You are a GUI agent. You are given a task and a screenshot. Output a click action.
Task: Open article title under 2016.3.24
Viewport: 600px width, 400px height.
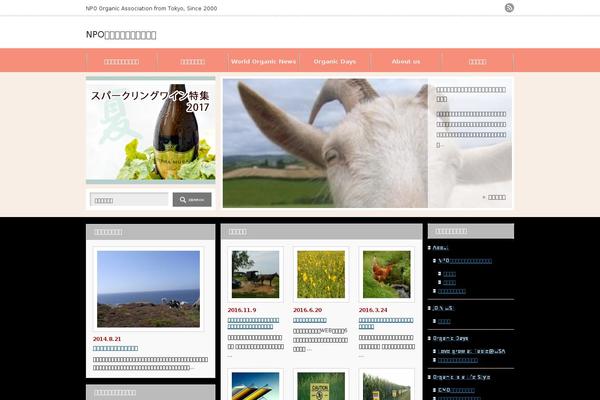[x=386, y=323]
